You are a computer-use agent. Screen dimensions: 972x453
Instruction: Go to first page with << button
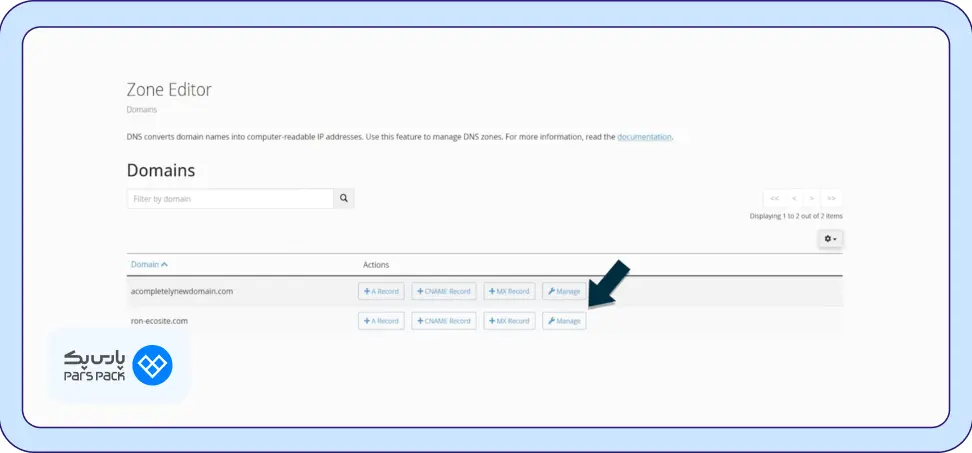pos(774,198)
